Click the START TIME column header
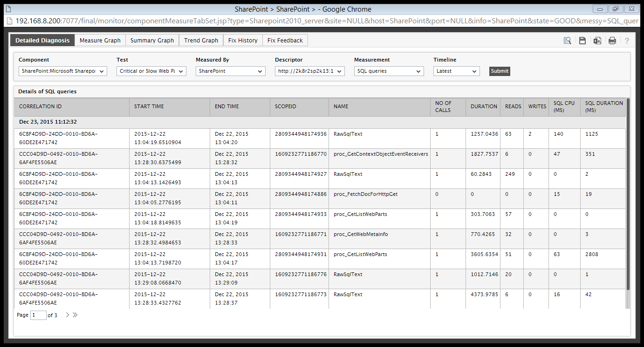644x347 pixels. pyautogui.click(x=169, y=107)
